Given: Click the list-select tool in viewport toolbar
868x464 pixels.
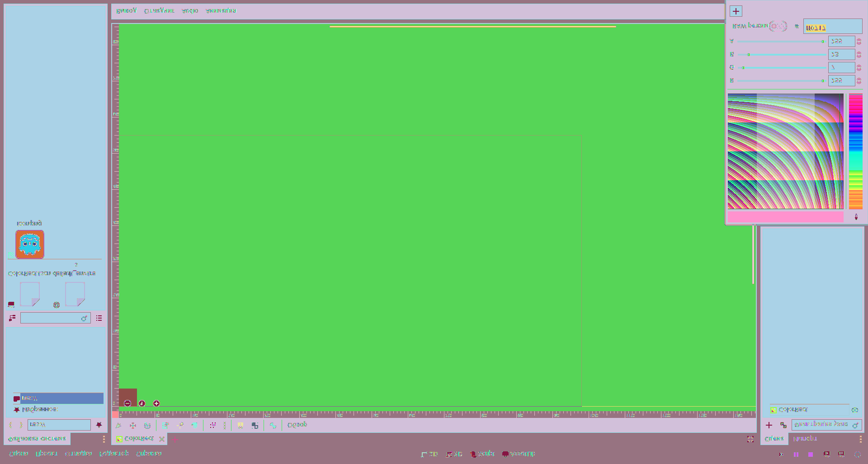Looking at the screenshot, I should point(165,426).
